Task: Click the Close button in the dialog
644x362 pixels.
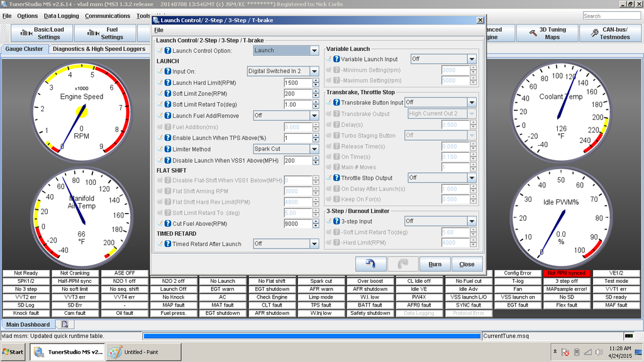Action: (467, 264)
